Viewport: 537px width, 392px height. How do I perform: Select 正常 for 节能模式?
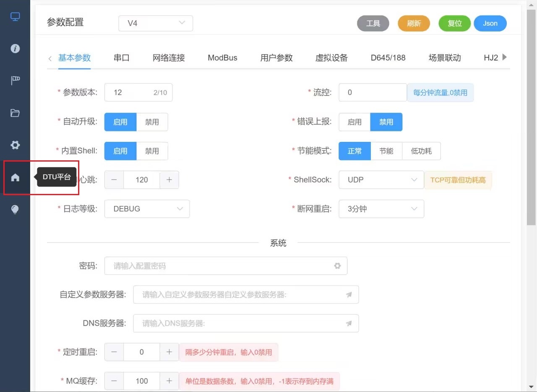pyautogui.click(x=355, y=151)
